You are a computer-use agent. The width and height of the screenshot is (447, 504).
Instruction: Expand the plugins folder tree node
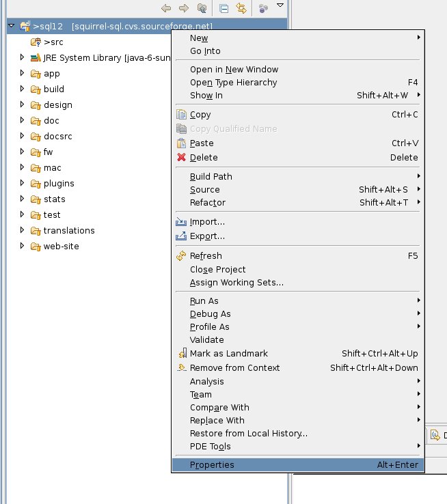(22, 183)
